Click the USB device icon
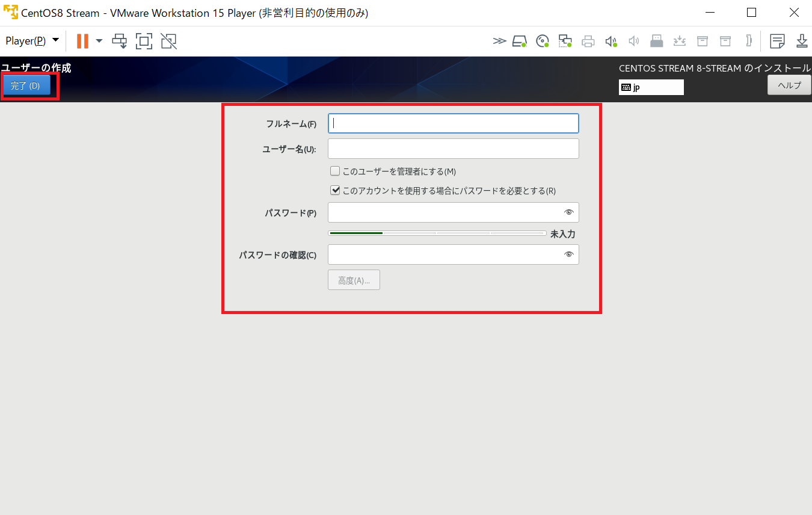Screen dimensions: 812x515 coord(656,41)
